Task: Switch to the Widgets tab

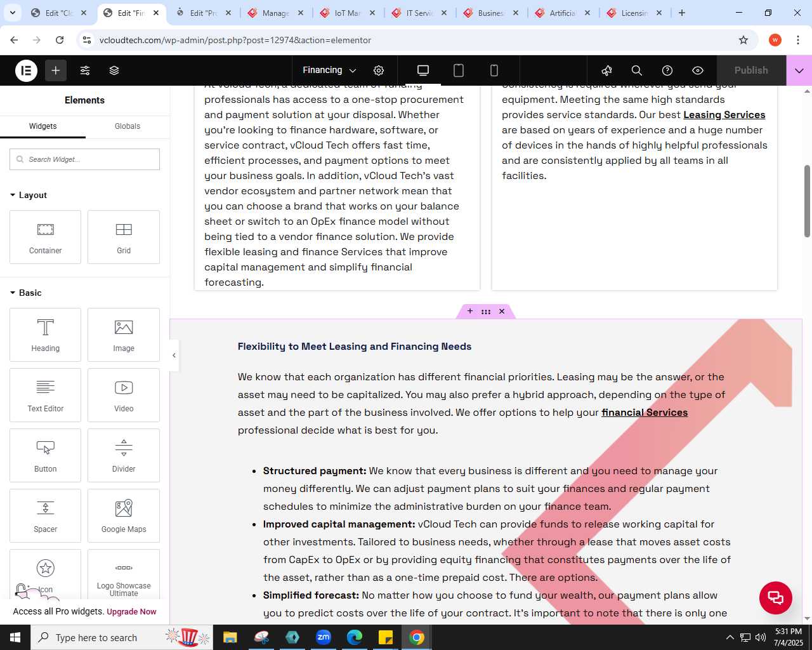Action: point(43,126)
